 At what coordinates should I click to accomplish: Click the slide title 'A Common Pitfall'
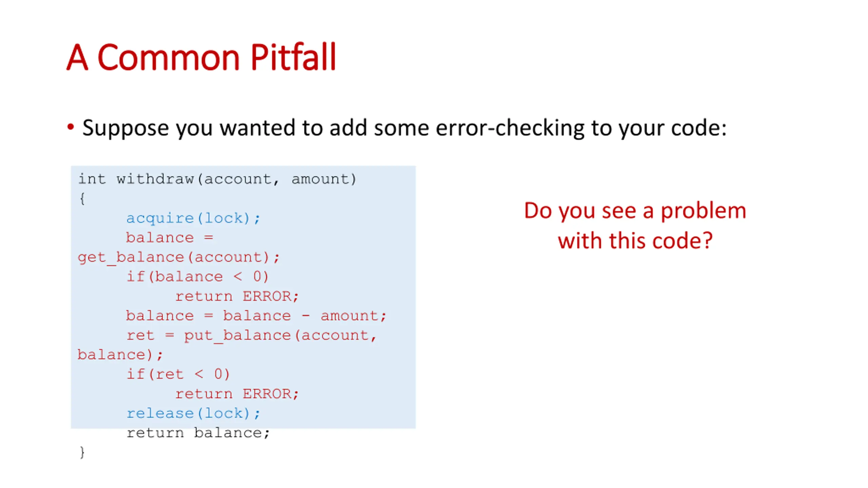point(201,57)
